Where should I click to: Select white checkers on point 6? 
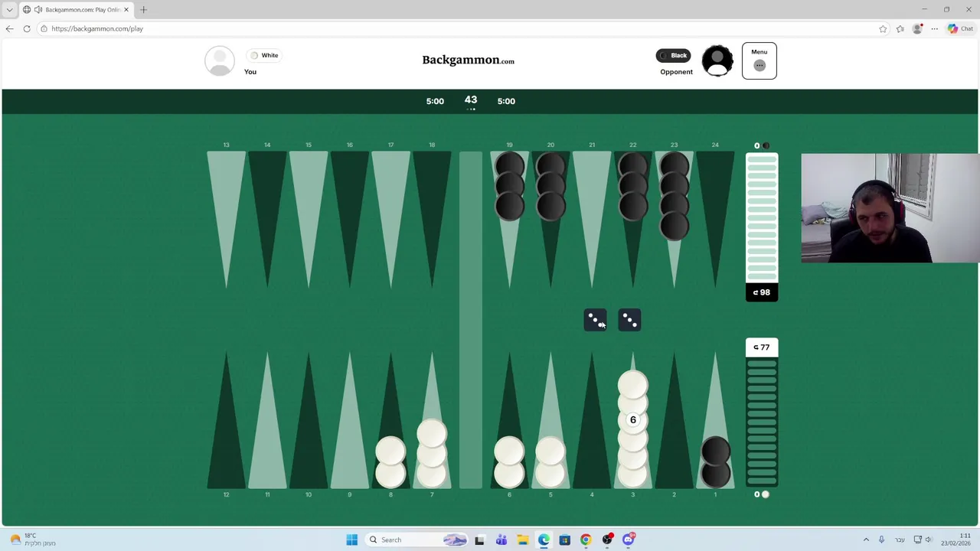click(x=509, y=462)
